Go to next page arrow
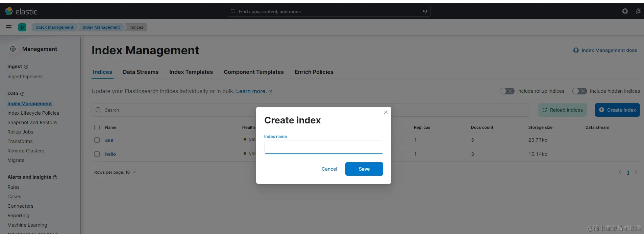Viewport: 644px width, 234px height. (636, 172)
